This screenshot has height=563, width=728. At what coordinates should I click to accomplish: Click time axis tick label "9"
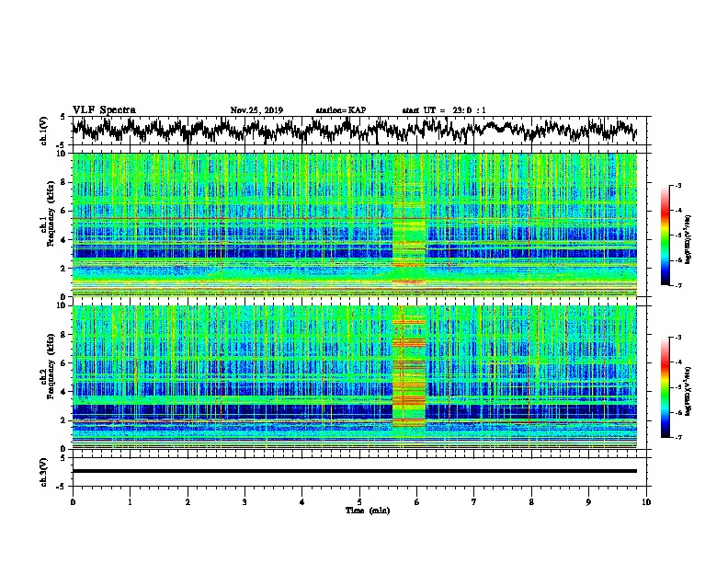coord(588,502)
